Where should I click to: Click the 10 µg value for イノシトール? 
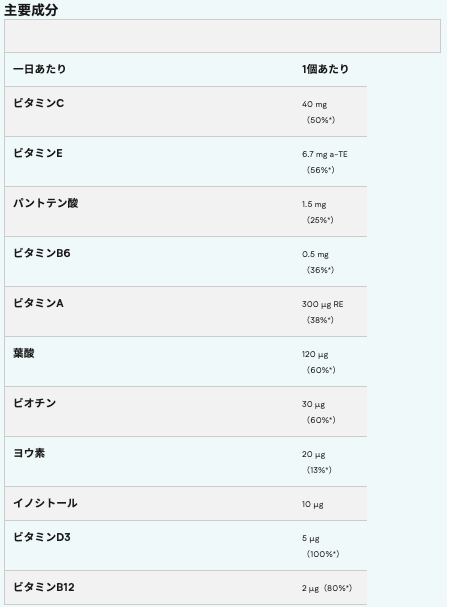coord(313,504)
